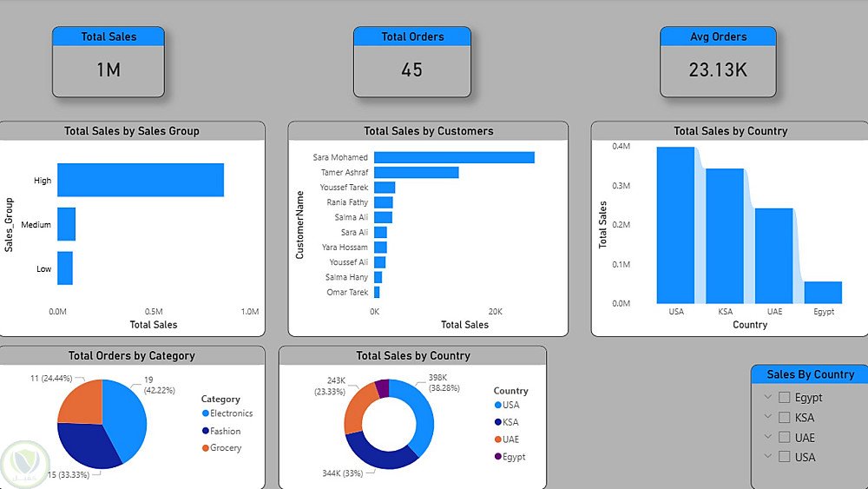
Task: Select the KSA column in country chart
Action: [x=725, y=236]
